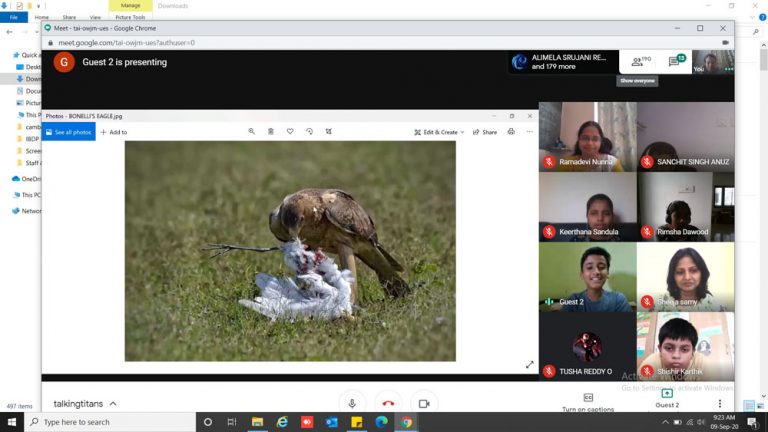Expand talkingtitans meeting details
Image resolution: width=768 pixels, height=432 pixels.
pos(85,404)
